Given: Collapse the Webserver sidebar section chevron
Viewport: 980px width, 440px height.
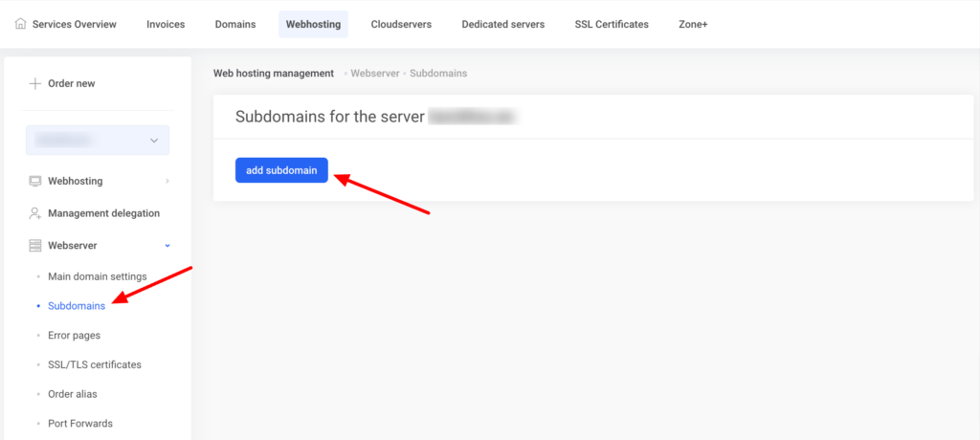Looking at the screenshot, I should click(167, 246).
